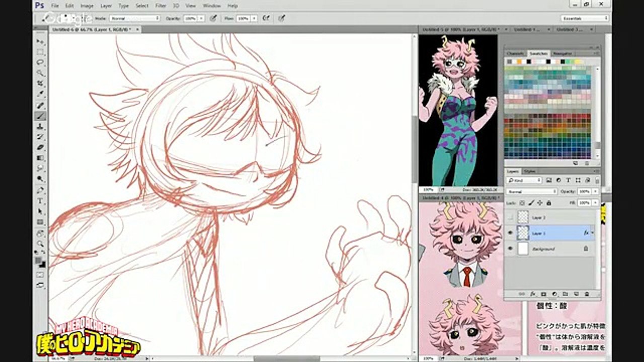Viewport: 644px width, 362px height.
Task: Select the Dodge tool
Action: (x=40, y=179)
